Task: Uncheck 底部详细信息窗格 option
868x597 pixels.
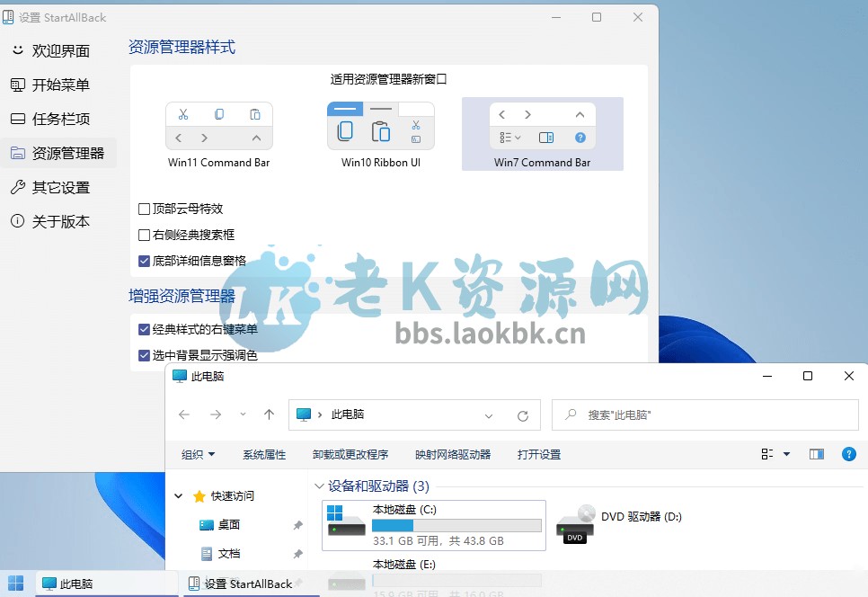Action: pos(144,261)
